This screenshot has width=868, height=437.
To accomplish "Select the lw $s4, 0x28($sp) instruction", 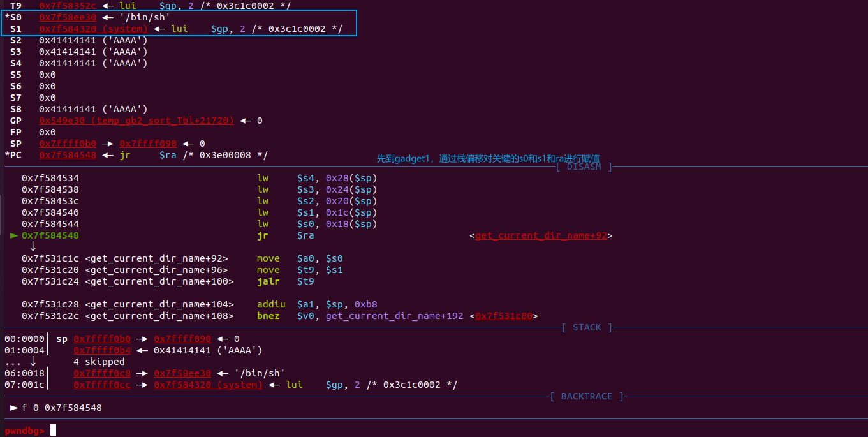I will (317, 178).
